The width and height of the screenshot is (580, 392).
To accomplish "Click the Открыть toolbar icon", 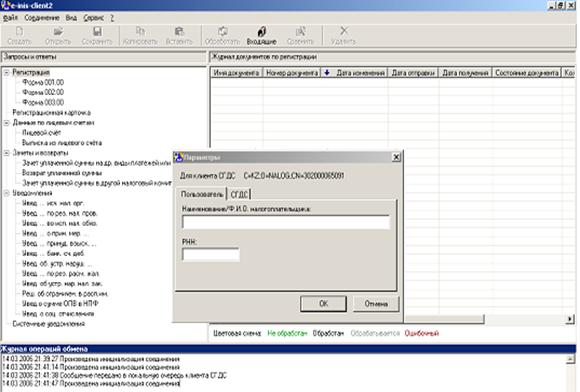I will pyautogui.click(x=58, y=36).
